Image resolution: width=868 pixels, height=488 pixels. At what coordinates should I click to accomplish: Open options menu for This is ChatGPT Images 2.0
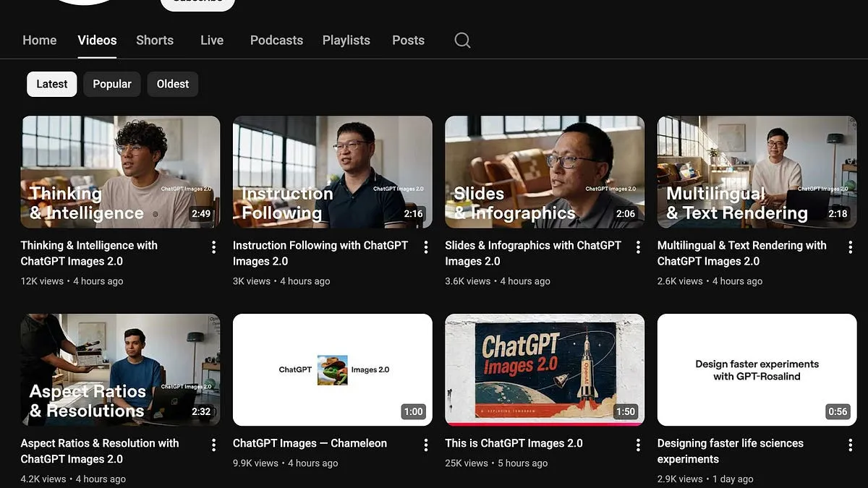(x=638, y=445)
